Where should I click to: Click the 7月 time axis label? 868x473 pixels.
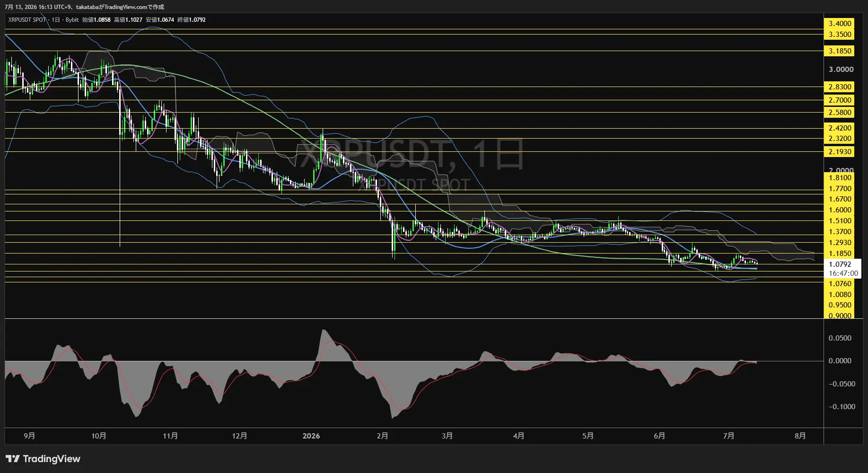pos(729,436)
